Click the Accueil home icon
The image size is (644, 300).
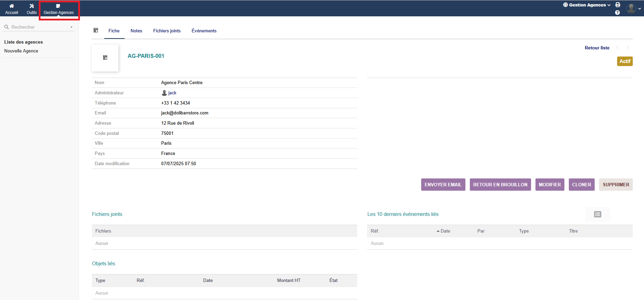pyautogui.click(x=12, y=6)
